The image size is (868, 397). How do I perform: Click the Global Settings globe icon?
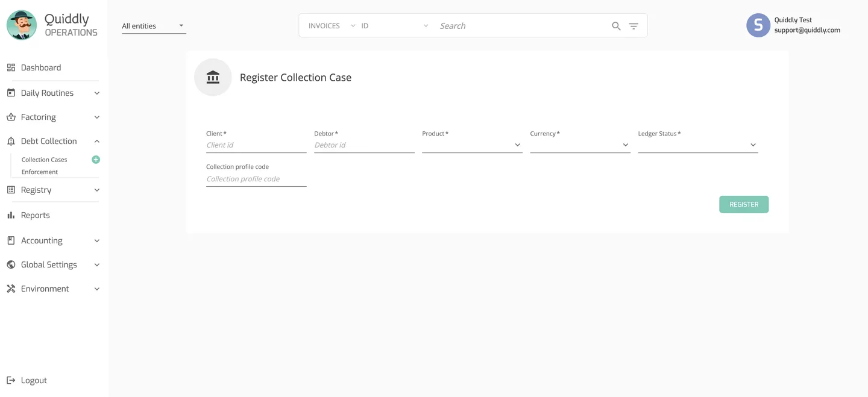[11, 264]
